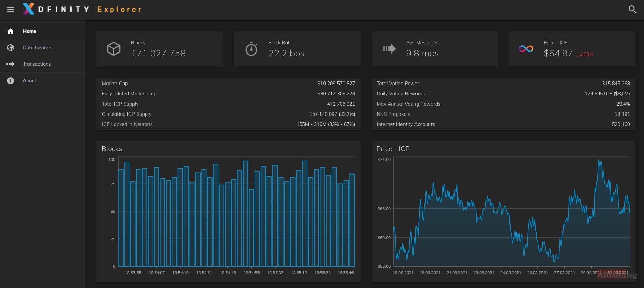Click the $65.00 axis label on price chart
Viewport: 644px width, 288px height.
[384, 209]
